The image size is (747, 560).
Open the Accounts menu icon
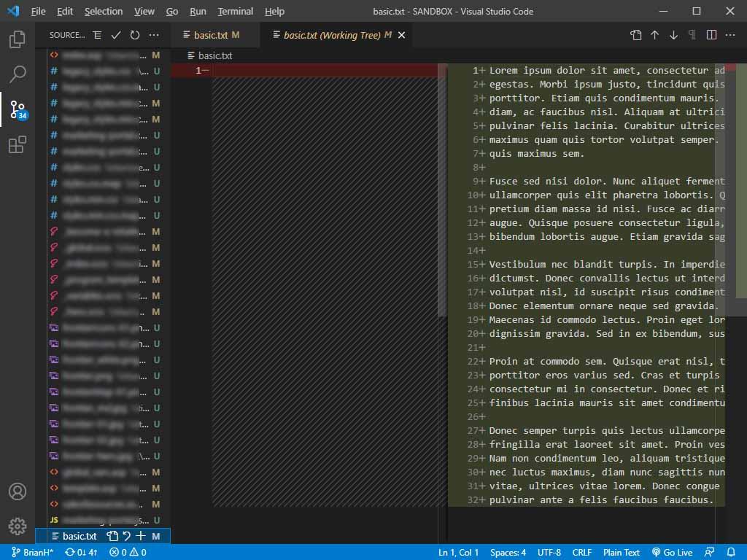(x=18, y=491)
